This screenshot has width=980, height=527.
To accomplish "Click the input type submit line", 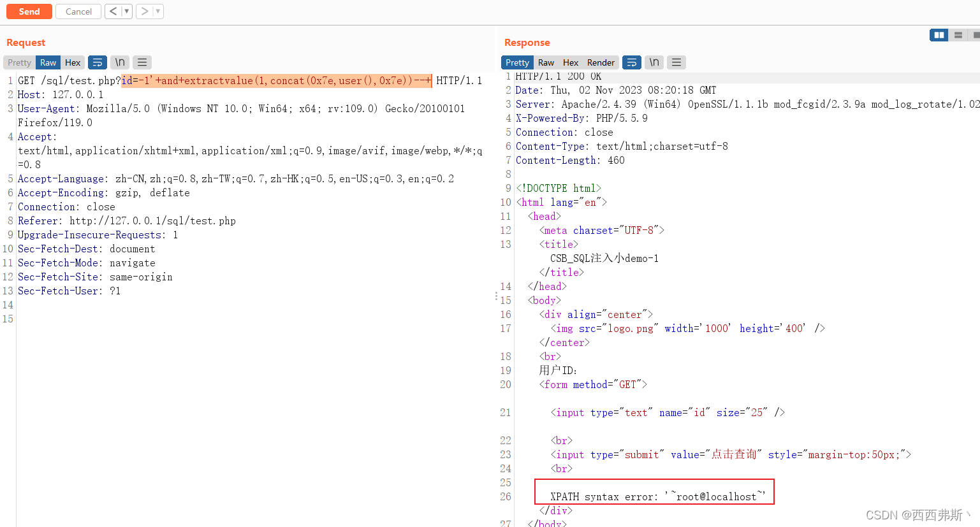I will 731,454.
